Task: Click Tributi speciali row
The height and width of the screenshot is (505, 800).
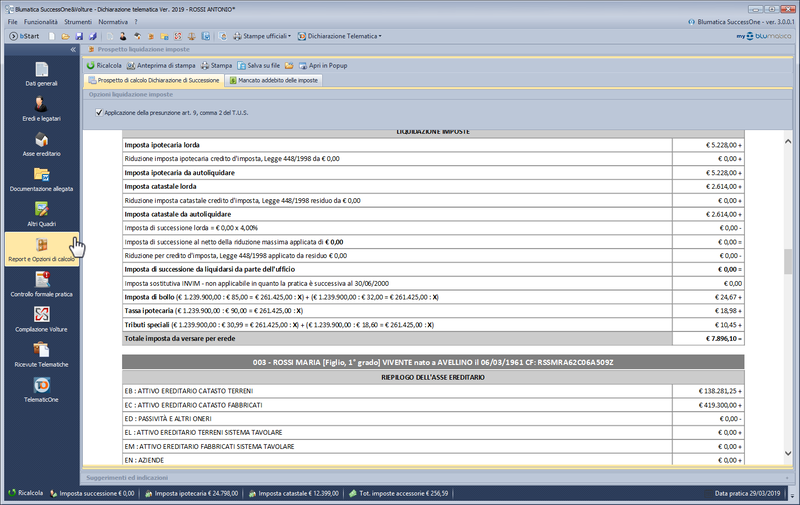Action: pyautogui.click(x=433, y=325)
